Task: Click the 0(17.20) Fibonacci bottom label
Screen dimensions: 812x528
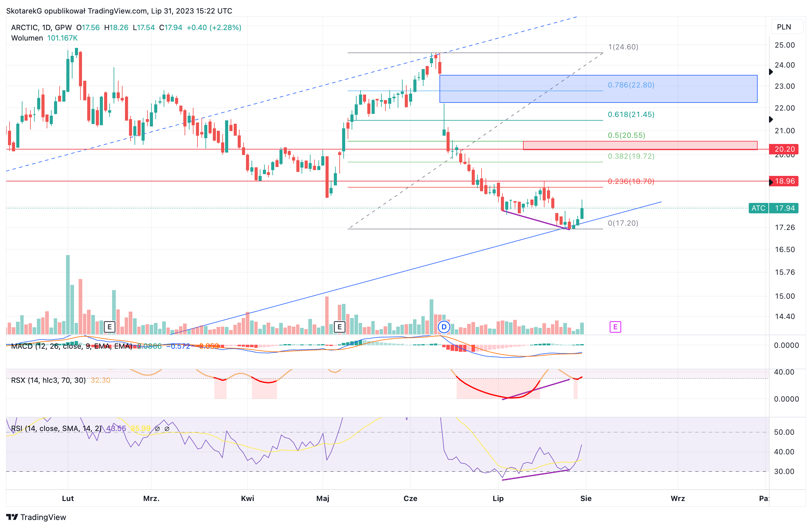Action: click(623, 223)
